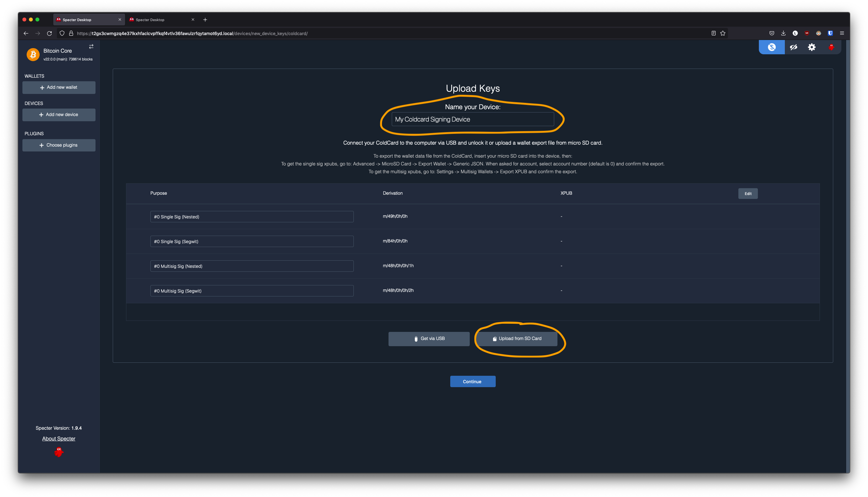
Task: Open the About Specter link
Action: pos(59,438)
